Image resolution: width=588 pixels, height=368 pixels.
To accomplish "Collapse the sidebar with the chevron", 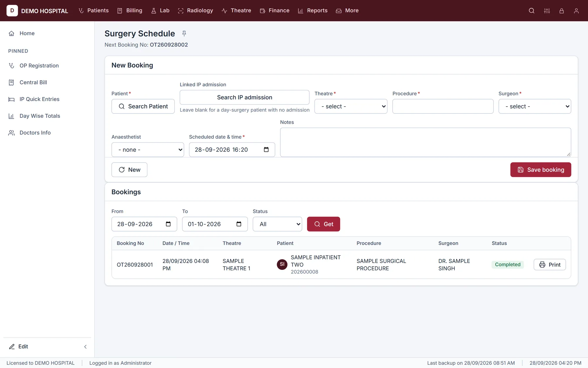I will (x=85, y=347).
